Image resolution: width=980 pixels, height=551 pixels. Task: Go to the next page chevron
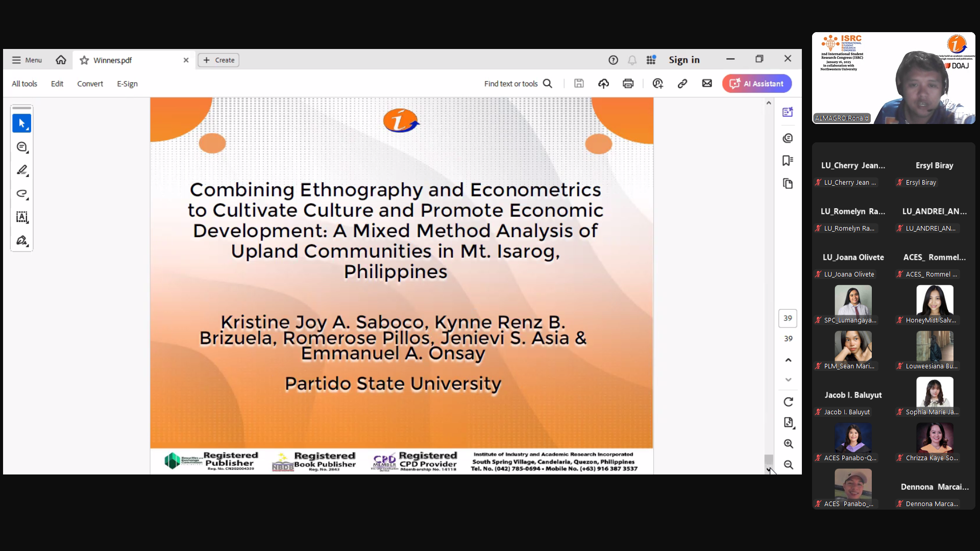(788, 380)
